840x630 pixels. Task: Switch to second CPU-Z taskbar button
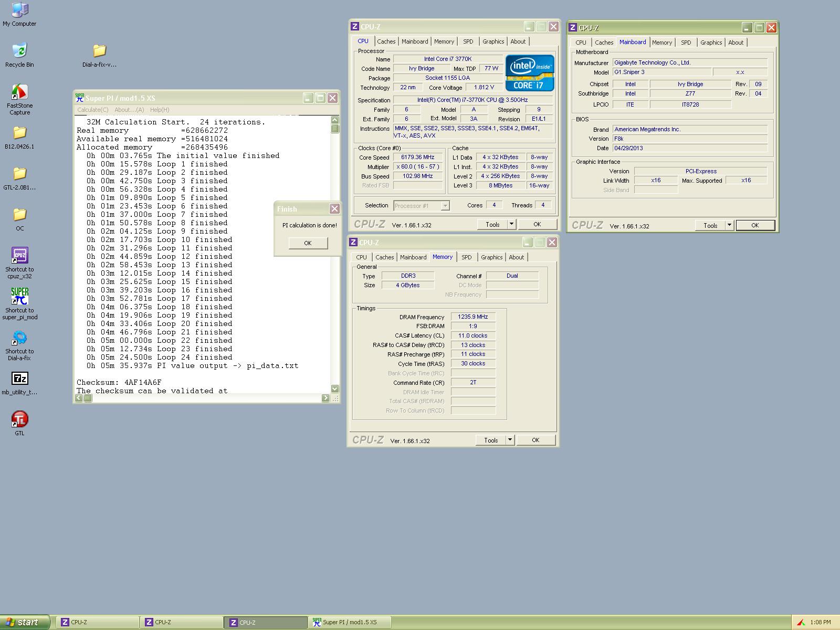click(x=182, y=622)
